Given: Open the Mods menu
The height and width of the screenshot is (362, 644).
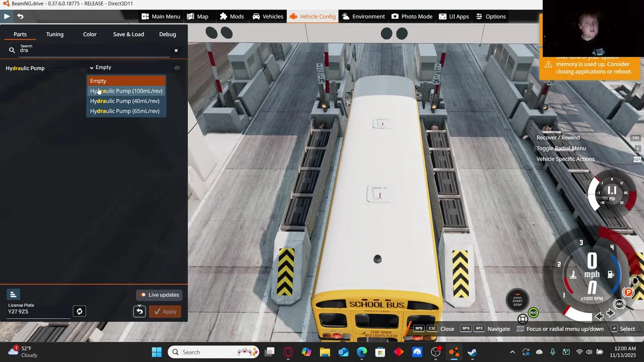Looking at the screenshot, I should tap(231, 17).
